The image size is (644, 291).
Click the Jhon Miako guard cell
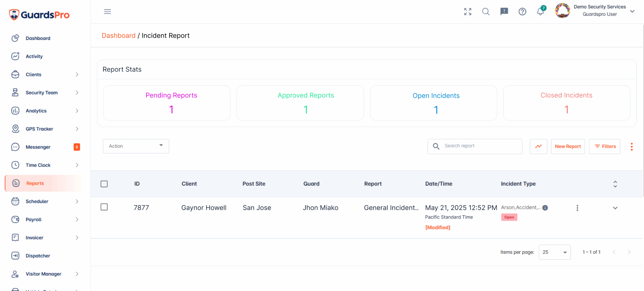320,207
